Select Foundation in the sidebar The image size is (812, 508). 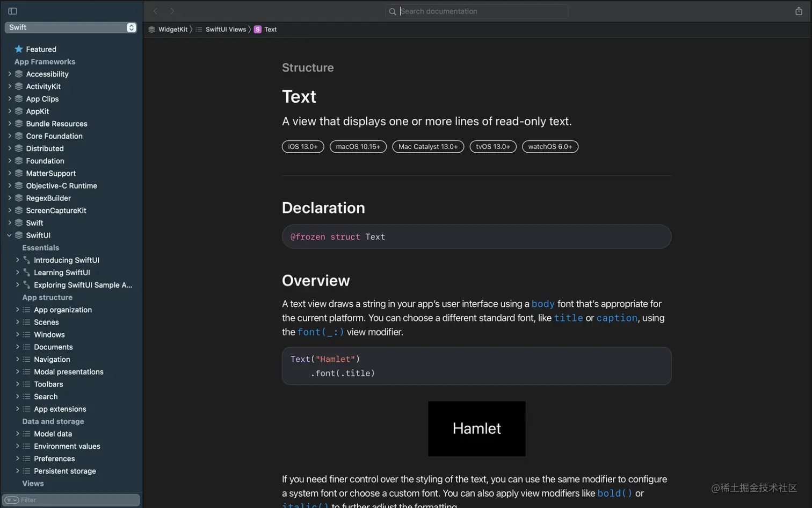tap(45, 161)
